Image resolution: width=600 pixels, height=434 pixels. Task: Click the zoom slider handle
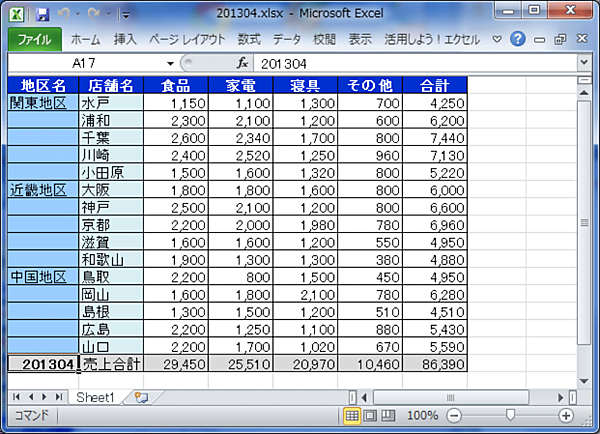(510, 415)
